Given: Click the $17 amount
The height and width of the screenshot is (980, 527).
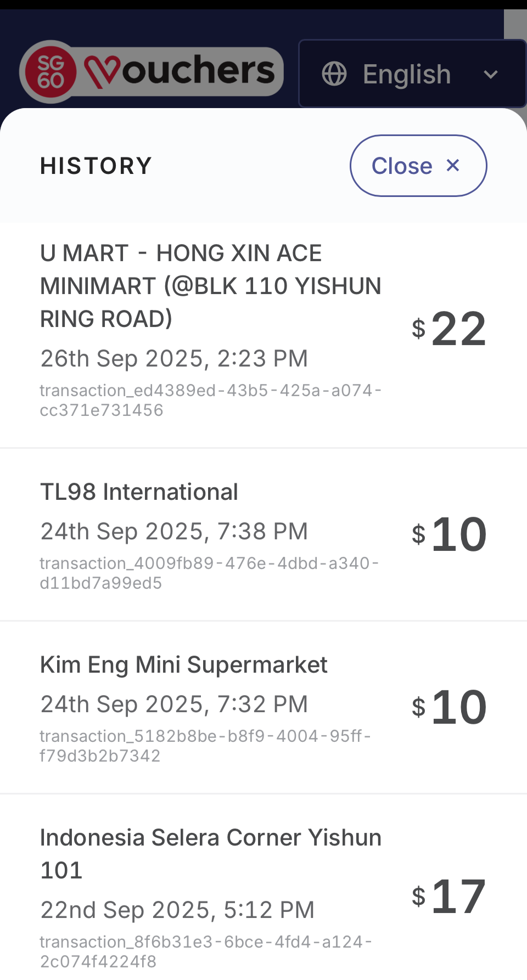Looking at the screenshot, I should pyautogui.click(x=449, y=897).
